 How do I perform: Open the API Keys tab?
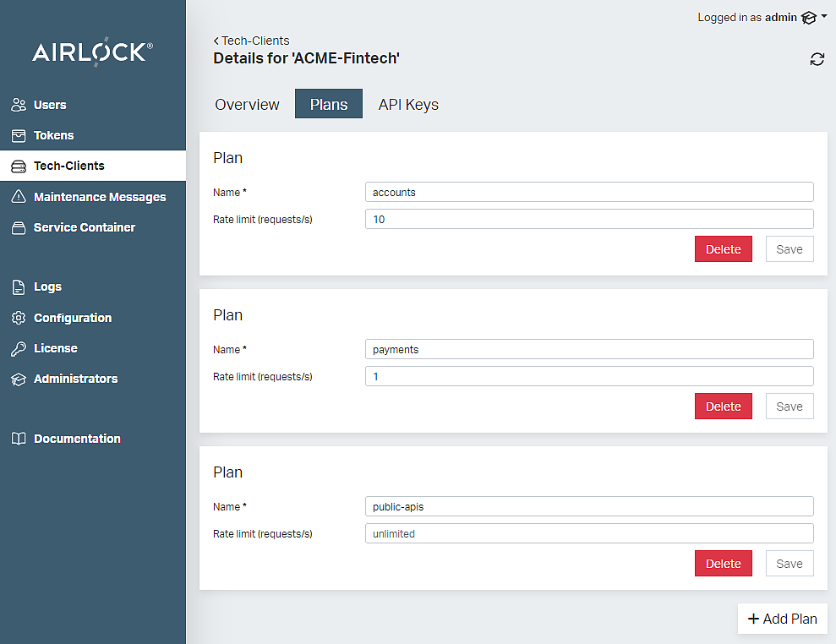coord(408,105)
